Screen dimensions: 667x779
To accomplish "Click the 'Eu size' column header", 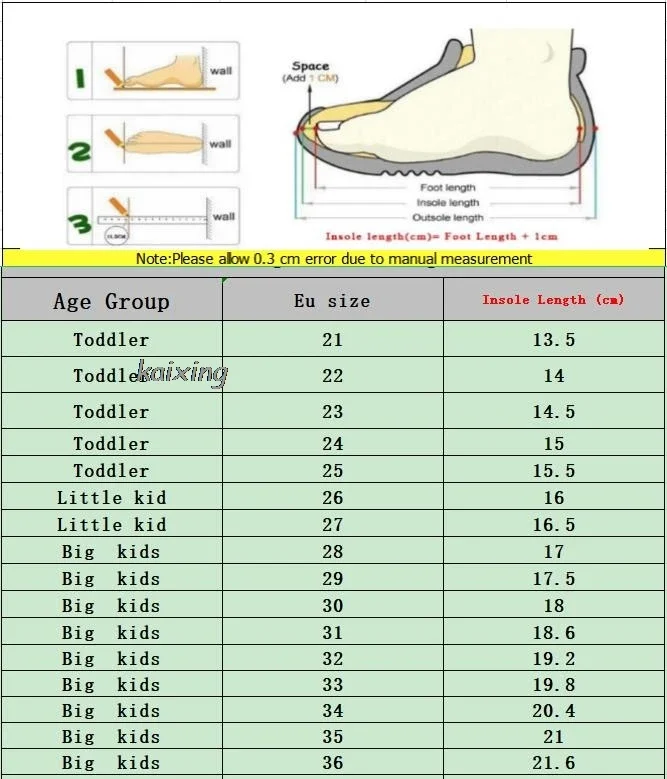I will point(333,300).
